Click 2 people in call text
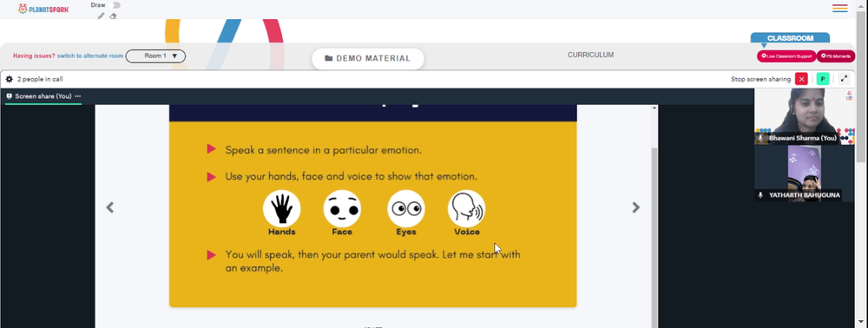 40,79
